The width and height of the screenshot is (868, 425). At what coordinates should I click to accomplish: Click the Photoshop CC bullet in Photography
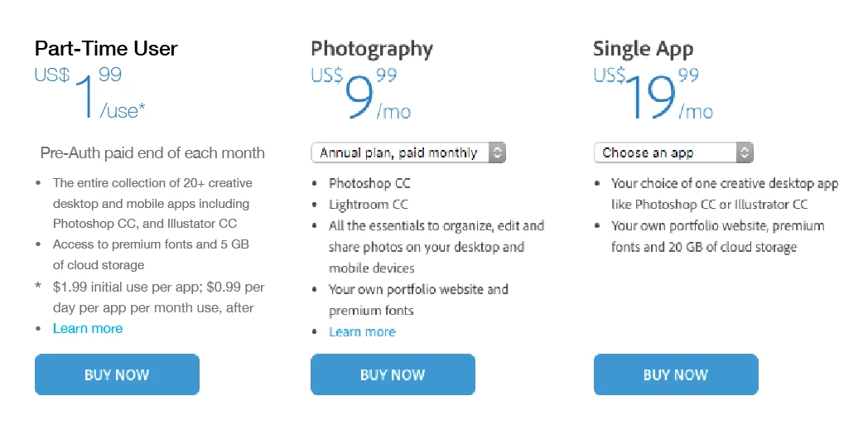pyautogui.click(x=369, y=183)
